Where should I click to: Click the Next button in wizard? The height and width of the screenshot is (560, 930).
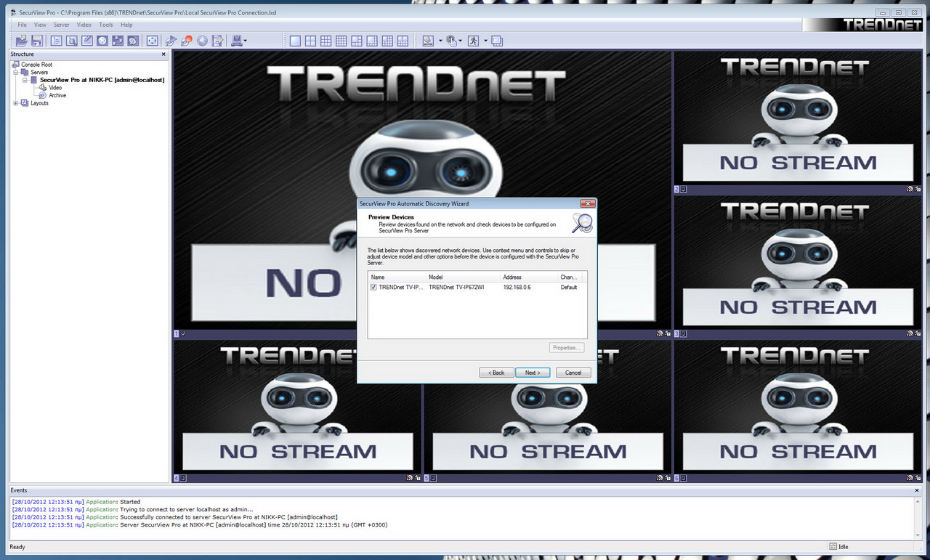point(533,373)
